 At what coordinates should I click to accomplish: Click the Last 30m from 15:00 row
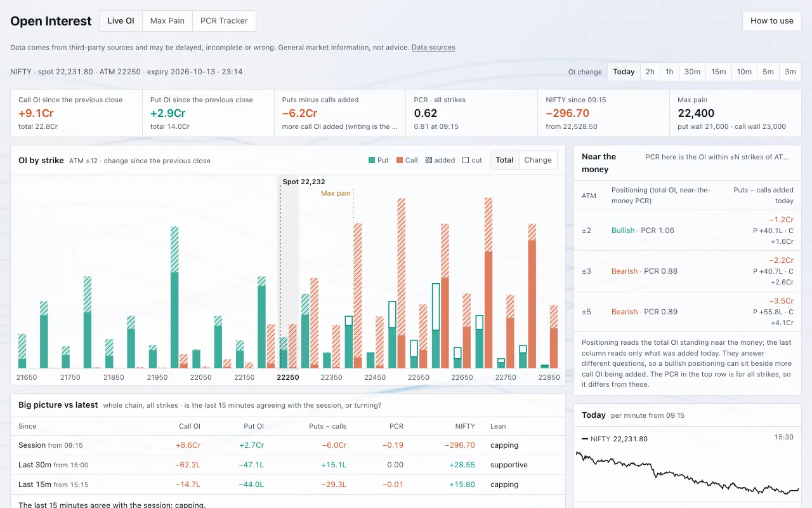tap(288, 465)
